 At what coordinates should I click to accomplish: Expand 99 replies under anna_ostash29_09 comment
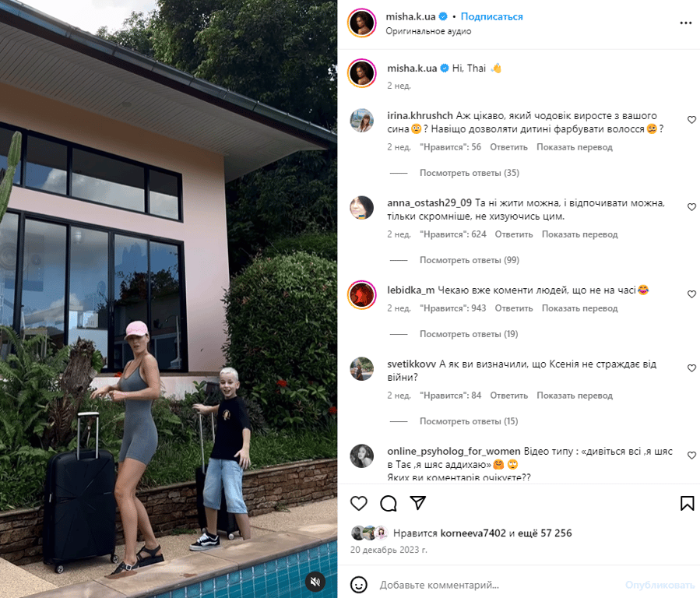click(x=470, y=260)
